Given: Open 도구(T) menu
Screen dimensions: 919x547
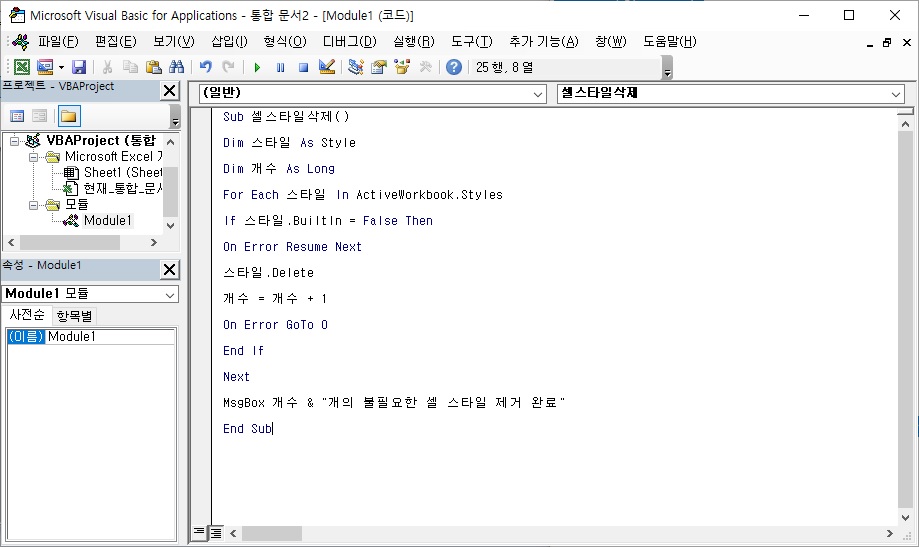Looking at the screenshot, I should click(471, 42).
